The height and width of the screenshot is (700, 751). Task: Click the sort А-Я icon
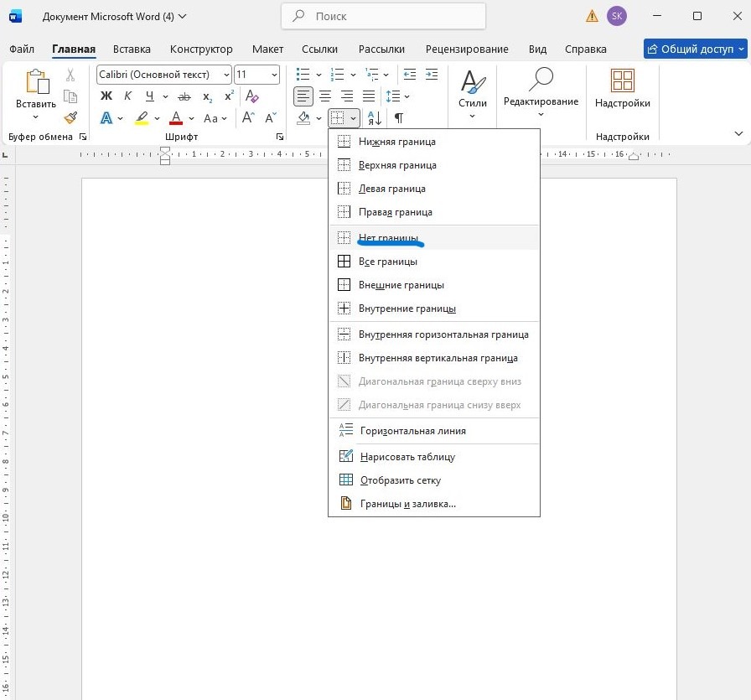point(374,118)
